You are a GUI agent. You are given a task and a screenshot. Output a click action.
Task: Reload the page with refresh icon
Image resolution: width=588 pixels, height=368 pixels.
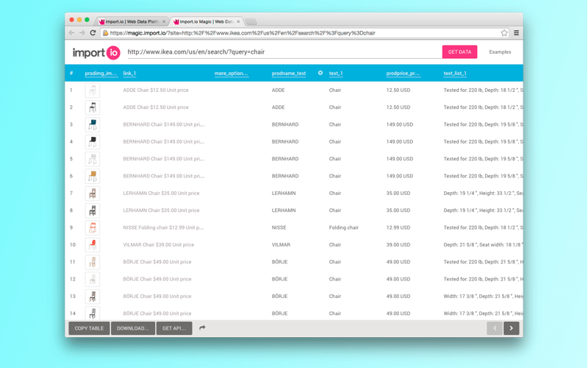[x=93, y=33]
